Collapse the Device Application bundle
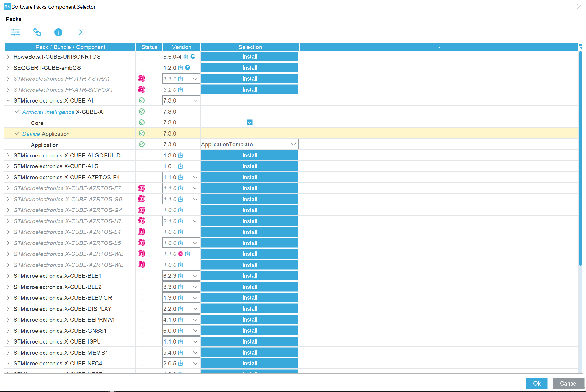 [17, 133]
